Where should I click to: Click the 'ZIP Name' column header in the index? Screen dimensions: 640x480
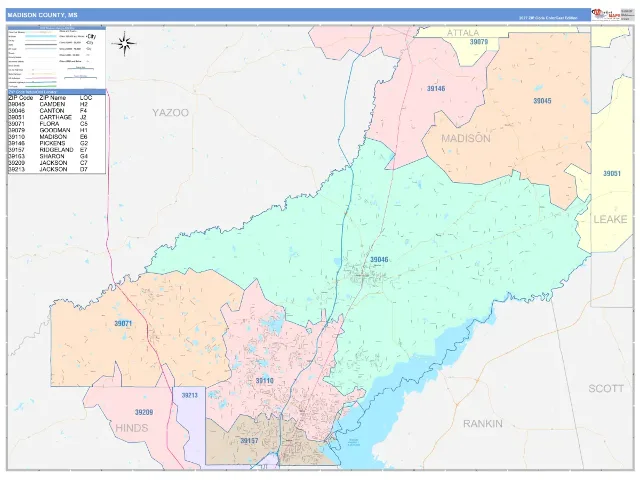(x=53, y=98)
